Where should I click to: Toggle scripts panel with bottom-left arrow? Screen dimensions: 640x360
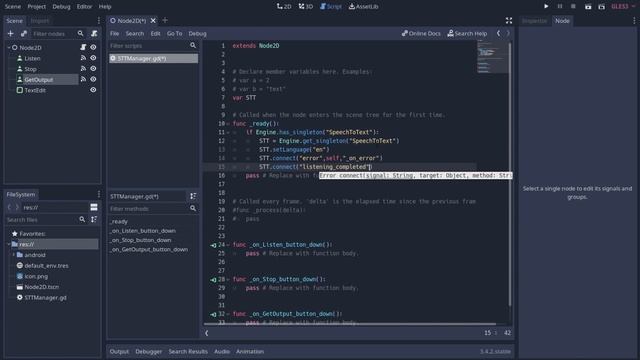click(x=207, y=333)
